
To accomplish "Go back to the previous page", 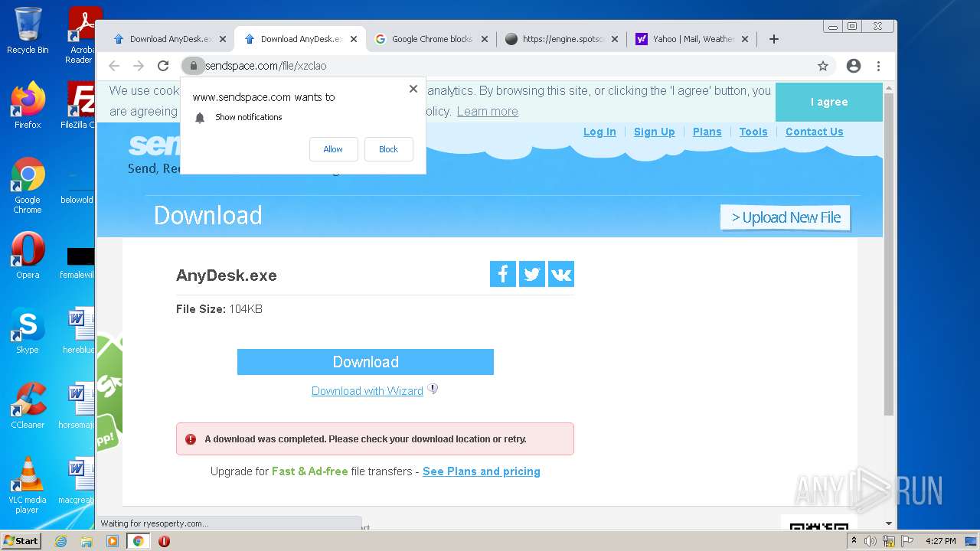I will tap(114, 66).
